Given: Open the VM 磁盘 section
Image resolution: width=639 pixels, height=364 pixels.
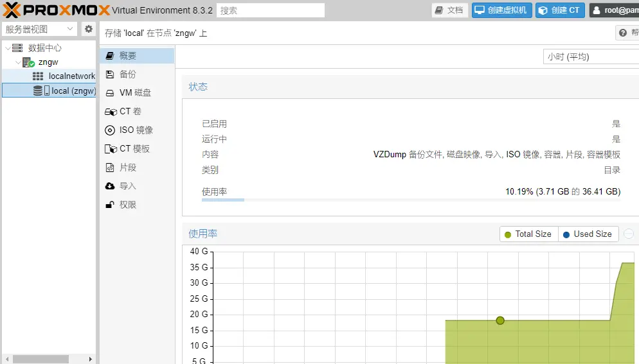Looking at the screenshot, I should pyautogui.click(x=135, y=93).
